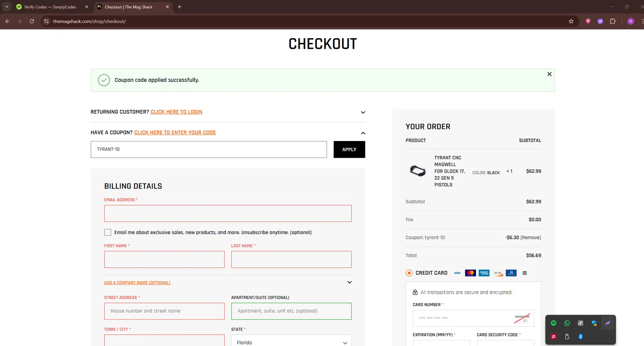This screenshot has height=346, width=644.
Task: Click the gray pen tray icon
Action: [580, 323]
